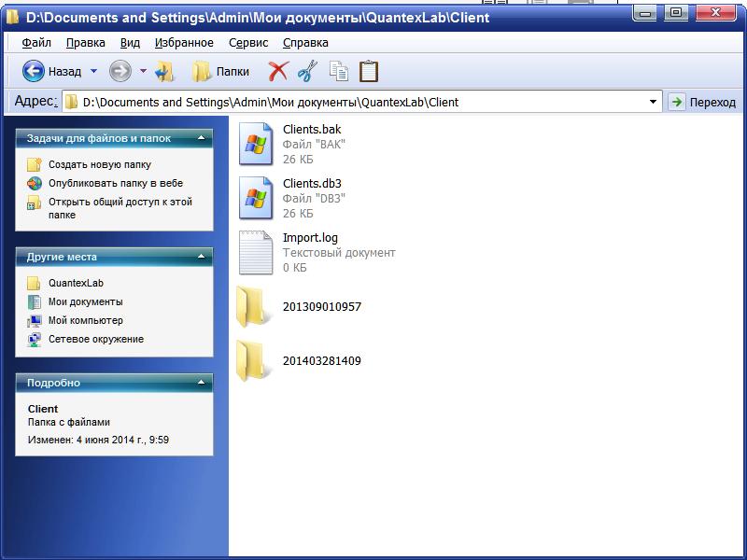Open the Избранное menu
Screen dimensions: 747x560
pos(184,43)
